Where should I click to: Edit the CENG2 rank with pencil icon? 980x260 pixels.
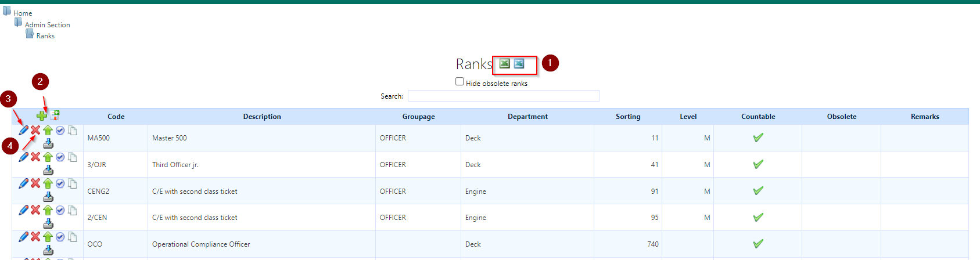(23, 183)
